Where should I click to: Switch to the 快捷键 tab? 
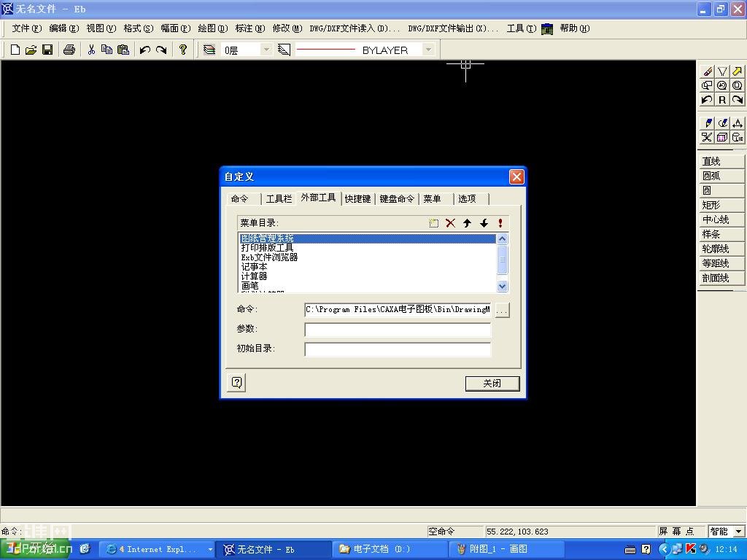pyautogui.click(x=357, y=198)
